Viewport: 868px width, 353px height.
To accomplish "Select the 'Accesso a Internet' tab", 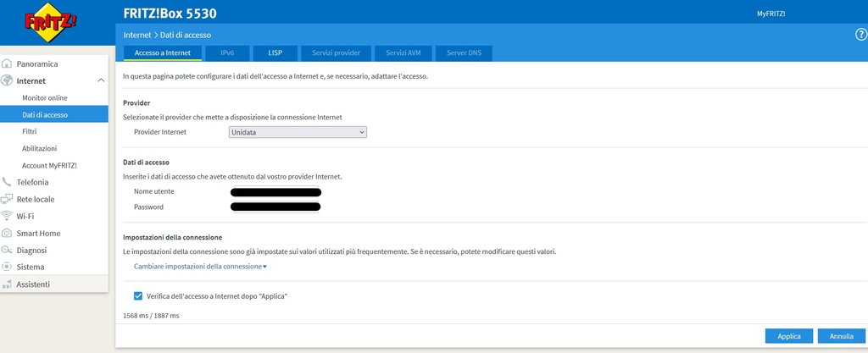I will point(163,53).
